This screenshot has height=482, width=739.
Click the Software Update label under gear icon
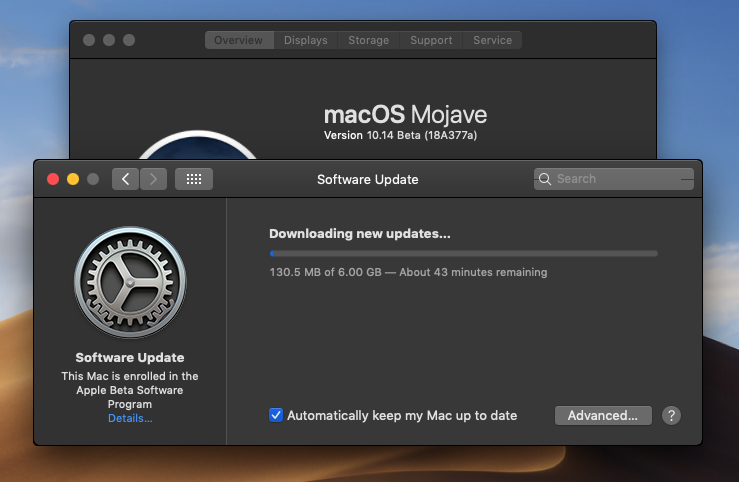(130, 358)
